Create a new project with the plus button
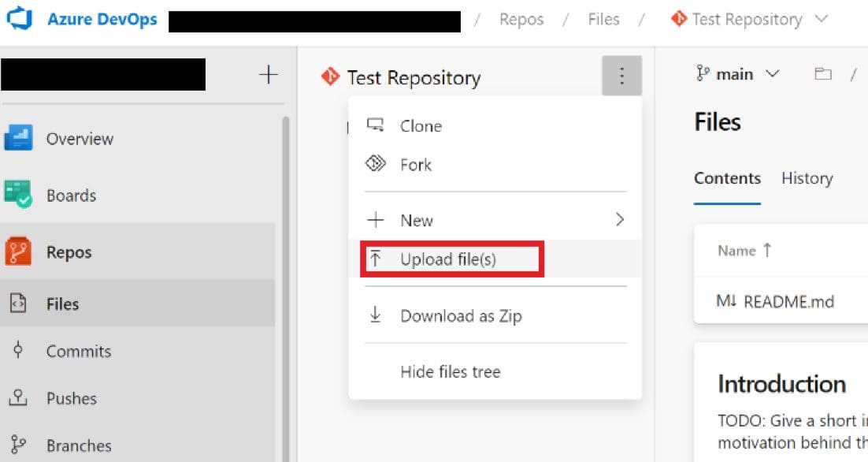The height and width of the screenshot is (462, 868). pos(268,73)
